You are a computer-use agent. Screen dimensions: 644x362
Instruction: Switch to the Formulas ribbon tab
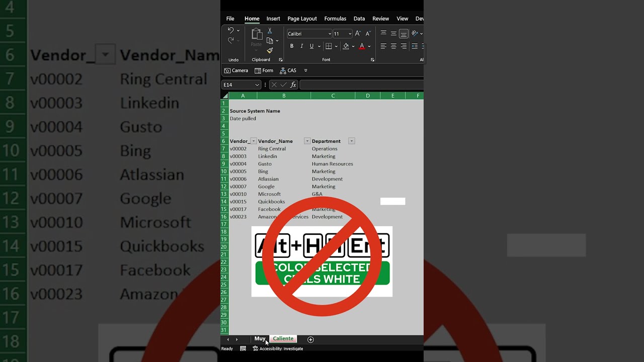point(335,19)
